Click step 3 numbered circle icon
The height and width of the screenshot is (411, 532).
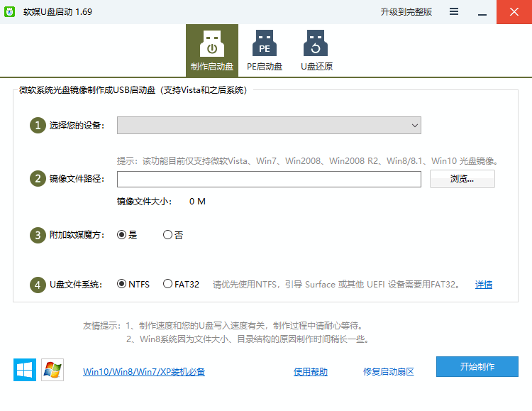coord(38,235)
